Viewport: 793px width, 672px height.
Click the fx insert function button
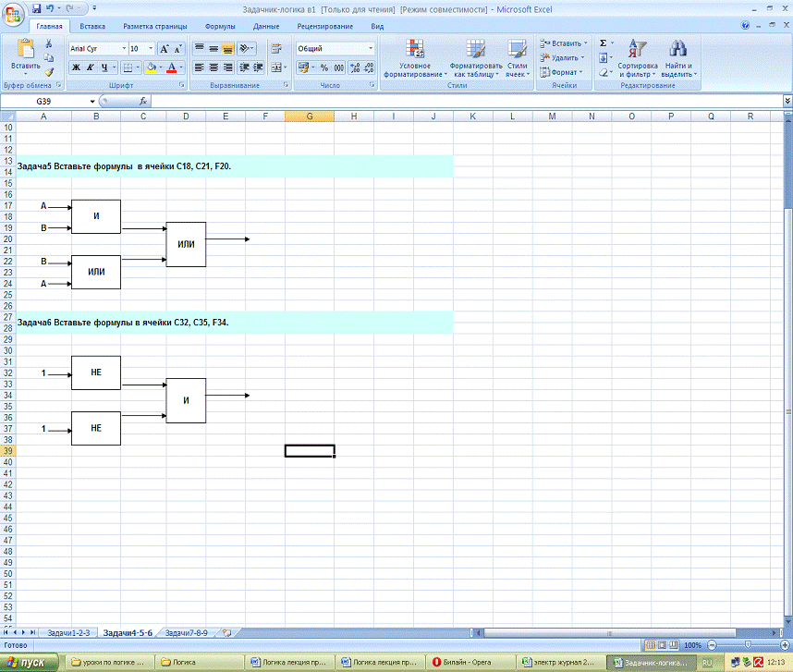pyautogui.click(x=143, y=102)
